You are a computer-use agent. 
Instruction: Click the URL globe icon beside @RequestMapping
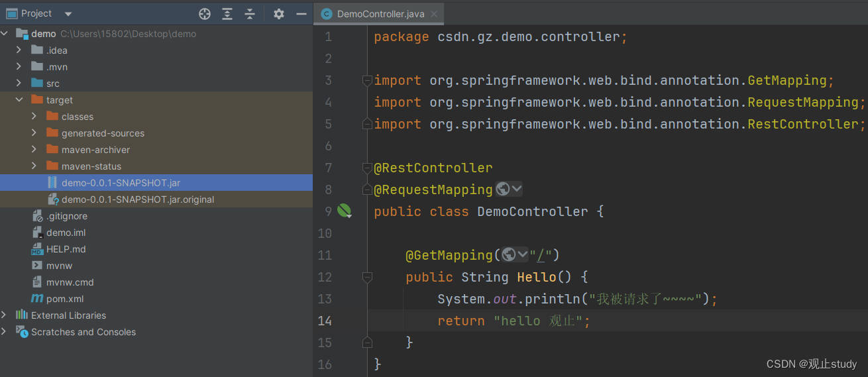[503, 189]
